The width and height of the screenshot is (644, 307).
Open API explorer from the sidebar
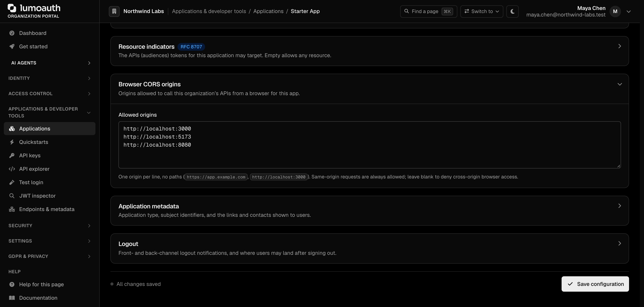tap(49, 169)
